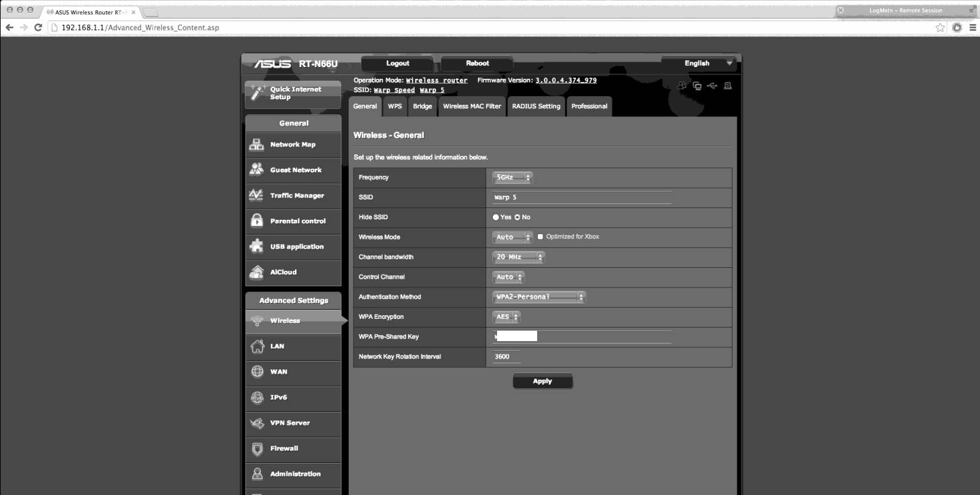The height and width of the screenshot is (495, 980).
Task: Select Yes for Hide SSID
Action: click(496, 217)
